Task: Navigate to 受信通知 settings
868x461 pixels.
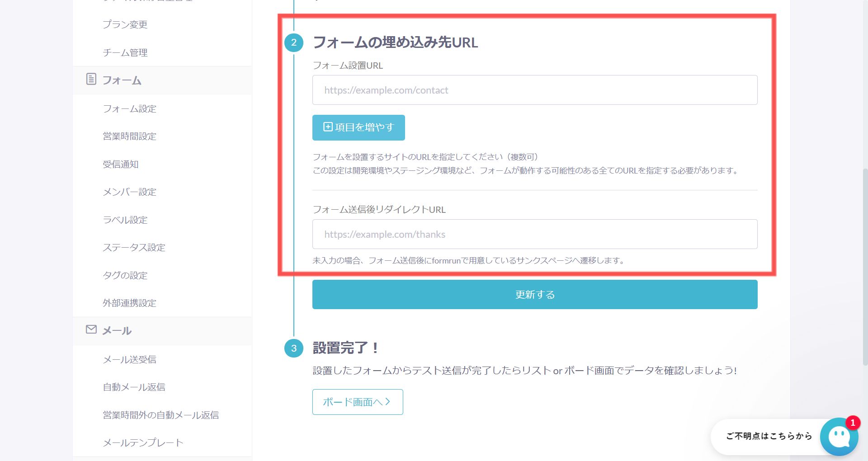Action: pos(120,164)
